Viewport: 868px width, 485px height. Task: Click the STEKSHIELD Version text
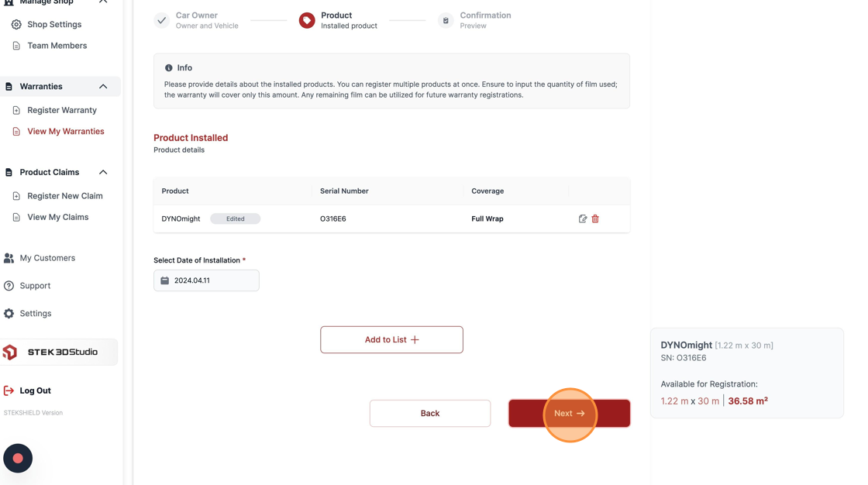tap(33, 412)
